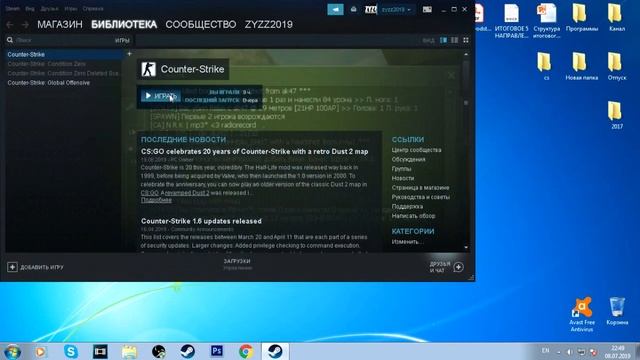The width and height of the screenshot is (640, 360).
Task: Click the Написать обзор link
Action: pos(413,216)
